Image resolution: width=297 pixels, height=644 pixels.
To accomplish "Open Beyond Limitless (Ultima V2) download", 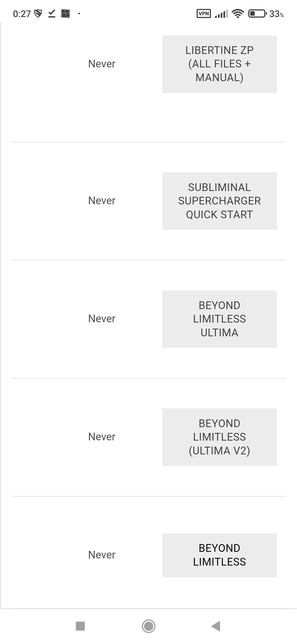I will pyautogui.click(x=219, y=437).
